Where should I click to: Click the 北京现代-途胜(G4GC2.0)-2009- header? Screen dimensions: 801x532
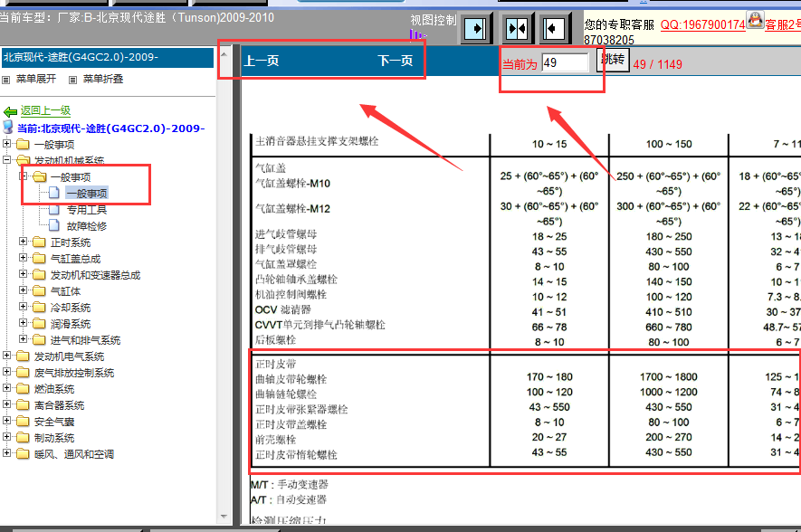[108, 57]
